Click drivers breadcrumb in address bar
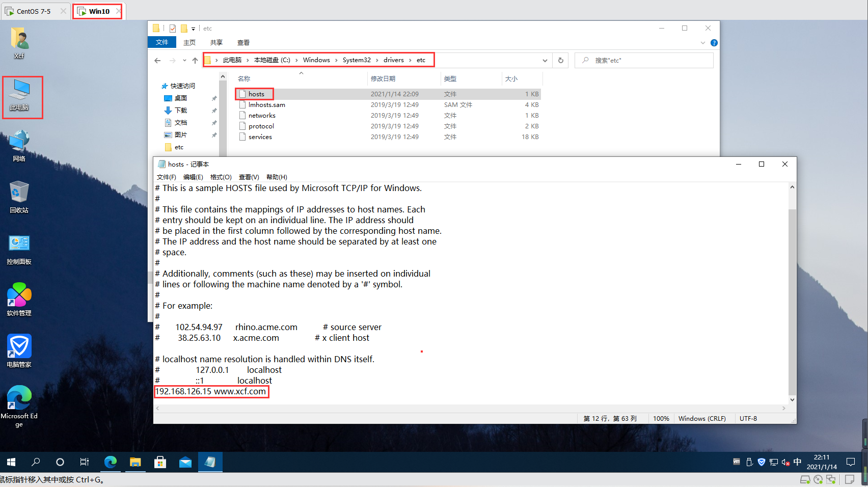This screenshot has width=868, height=487. 394,60
